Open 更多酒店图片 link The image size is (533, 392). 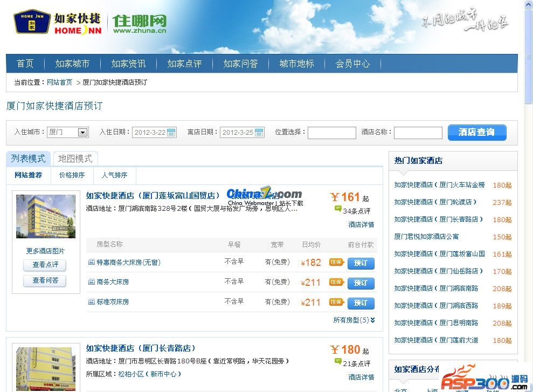tap(46, 251)
